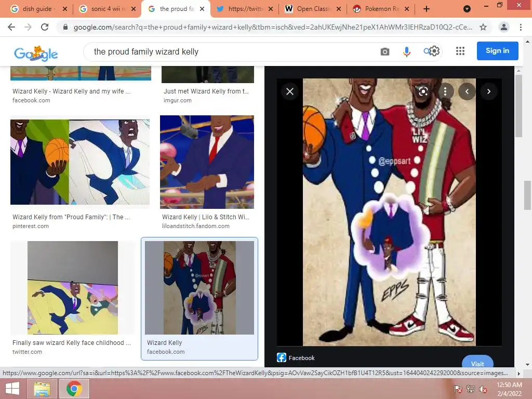Close the 'sonic 4 wii' tab

click(x=134, y=9)
